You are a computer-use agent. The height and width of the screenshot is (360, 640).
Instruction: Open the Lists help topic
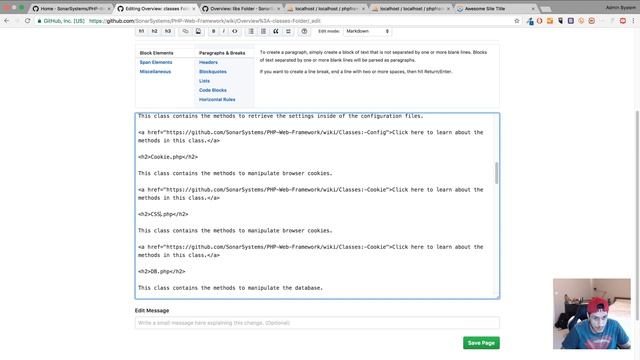coord(204,81)
